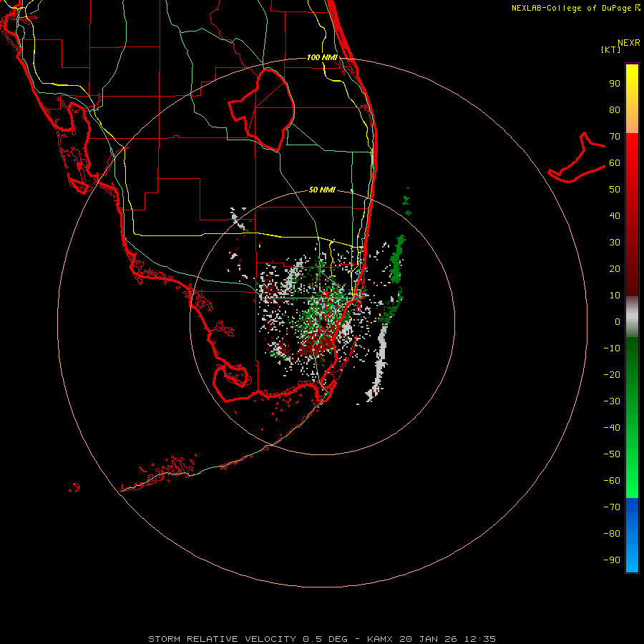Click the positive 90 scale label
Viewport: 644px width, 644px height.
[x=615, y=84]
